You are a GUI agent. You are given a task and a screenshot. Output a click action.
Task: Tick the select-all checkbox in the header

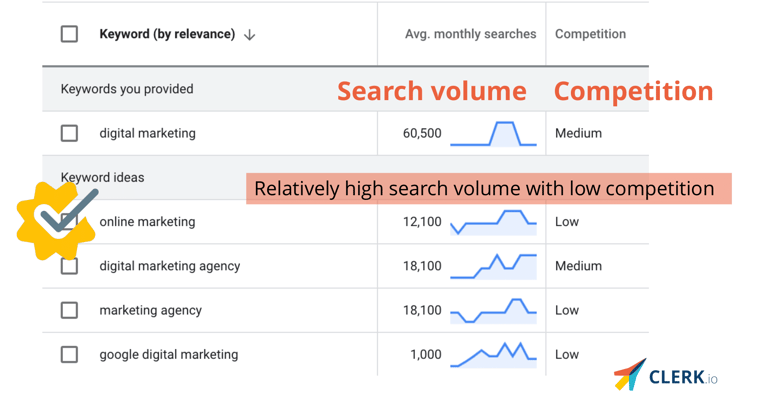(69, 34)
